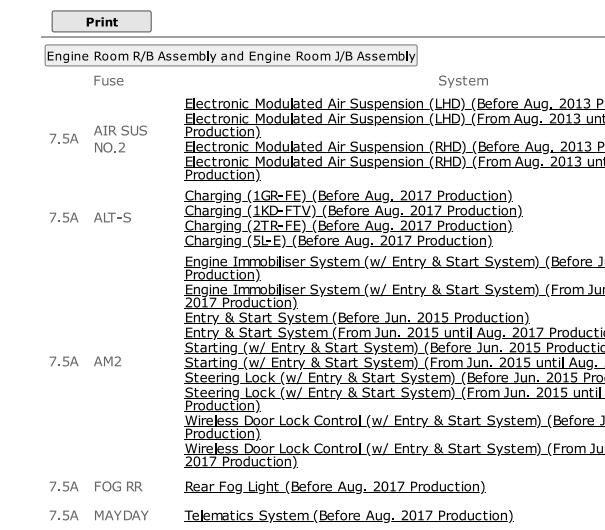Open Rear Fog Light link
The image size is (605, 530).
click(335, 487)
